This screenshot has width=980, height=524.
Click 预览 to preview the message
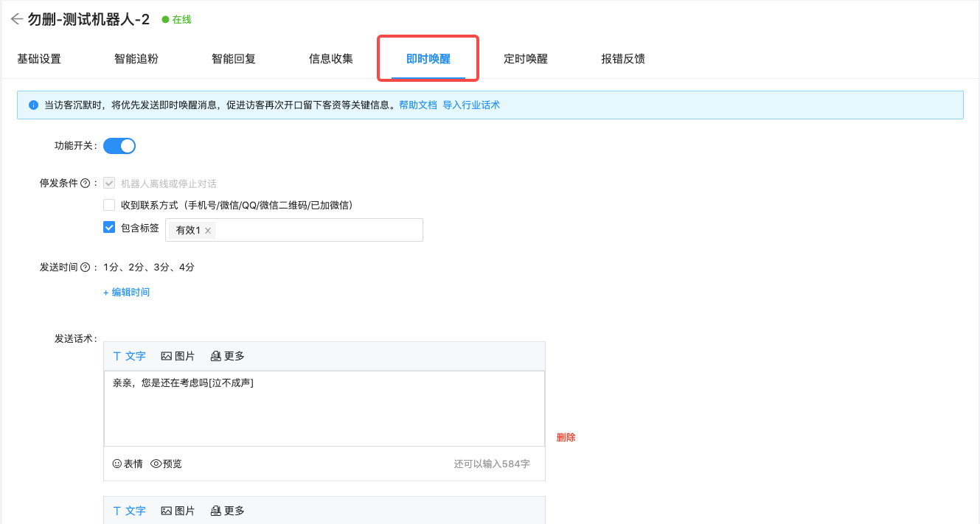click(166, 464)
